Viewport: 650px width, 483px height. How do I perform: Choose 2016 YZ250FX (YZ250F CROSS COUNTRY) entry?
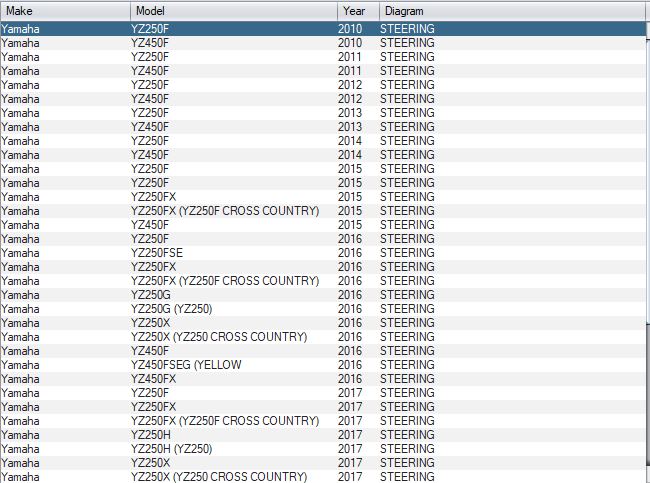323,281
